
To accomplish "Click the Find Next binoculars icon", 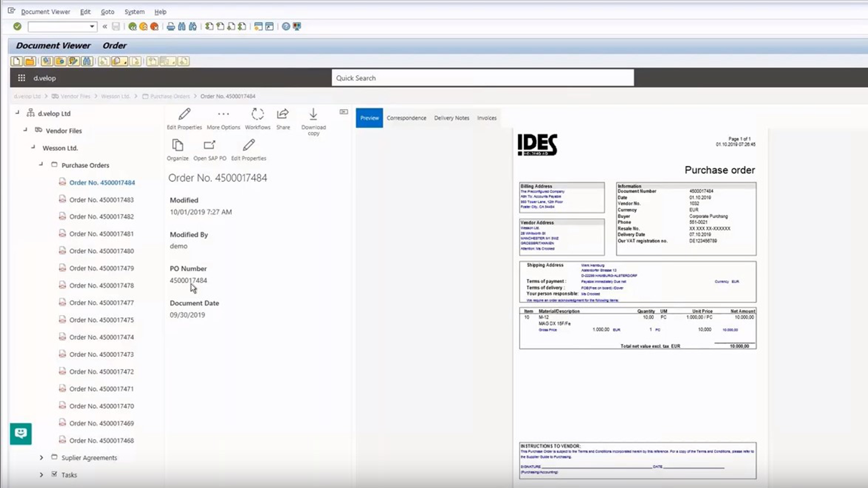I will (193, 27).
